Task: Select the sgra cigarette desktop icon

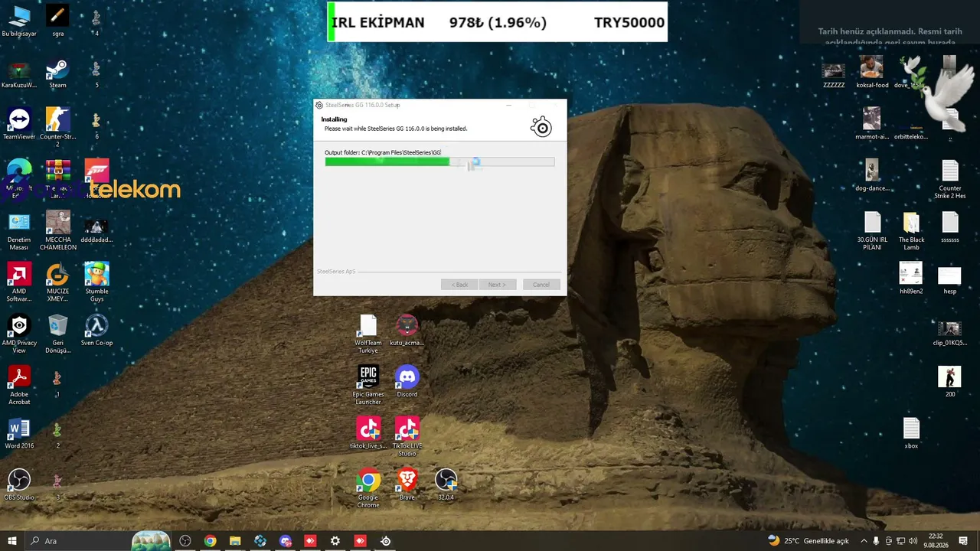Action: click(x=57, y=21)
